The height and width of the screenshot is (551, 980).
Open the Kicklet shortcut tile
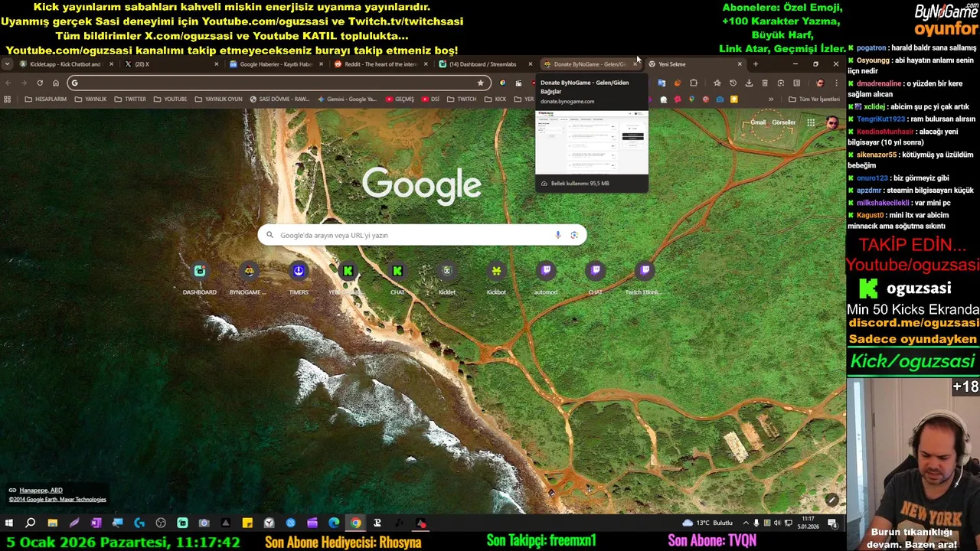tap(447, 279)
